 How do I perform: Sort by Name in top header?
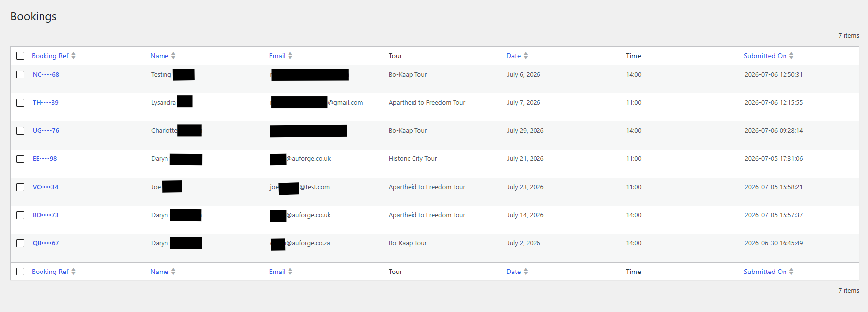(x=160, y=56)
